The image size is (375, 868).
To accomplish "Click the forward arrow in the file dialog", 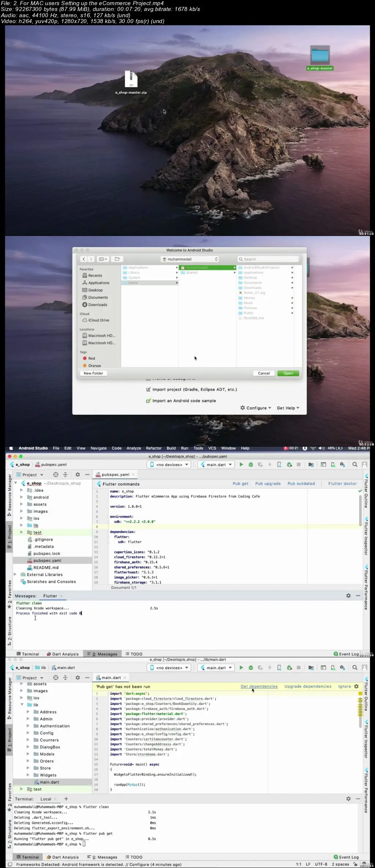I will pos(91,259).
